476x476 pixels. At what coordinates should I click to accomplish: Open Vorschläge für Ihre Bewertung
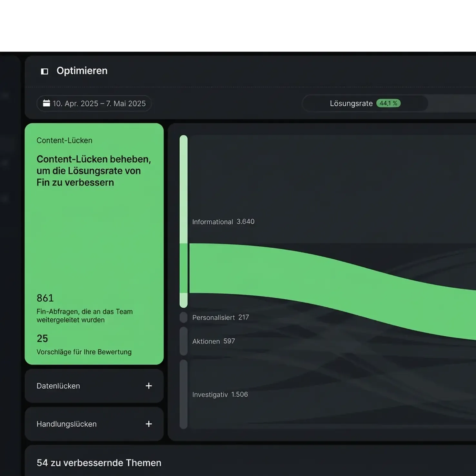click(84, 352)
